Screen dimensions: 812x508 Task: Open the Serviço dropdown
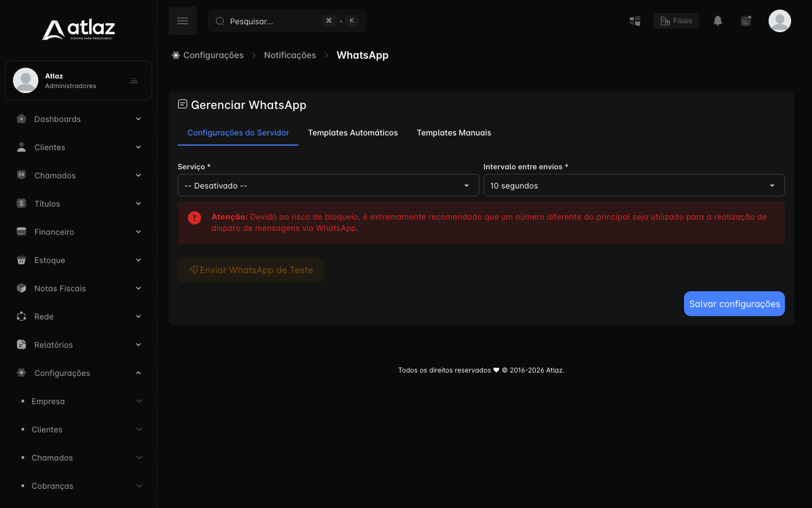pos(328,185)
